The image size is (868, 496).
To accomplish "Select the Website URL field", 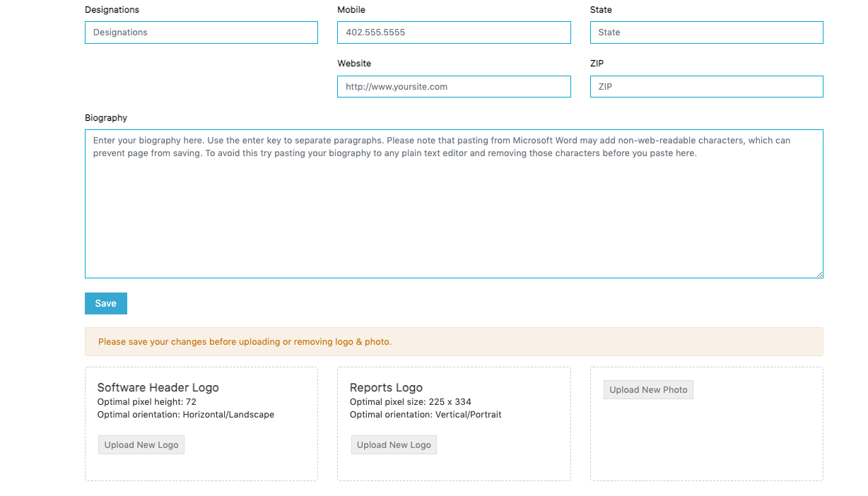I will click(454, 86).
